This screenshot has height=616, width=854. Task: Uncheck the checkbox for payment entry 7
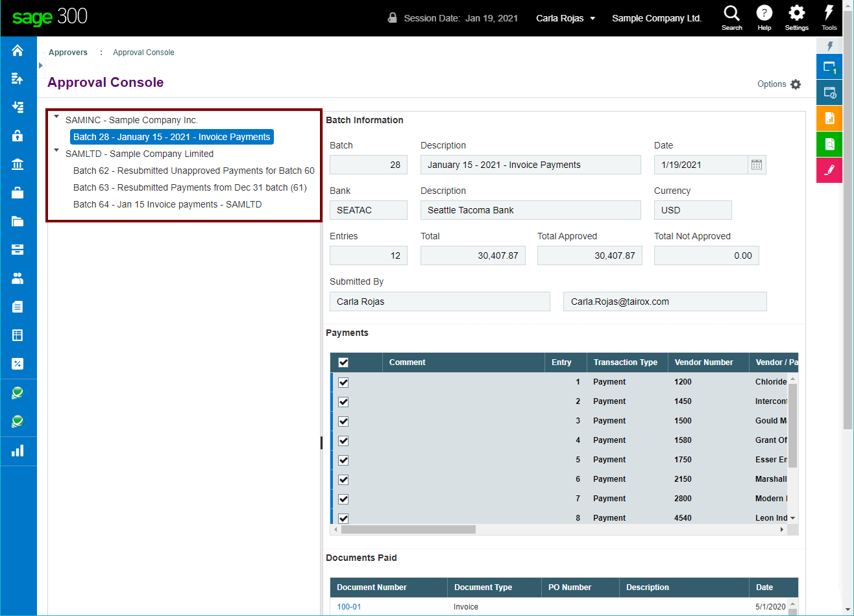coord(343,499)
